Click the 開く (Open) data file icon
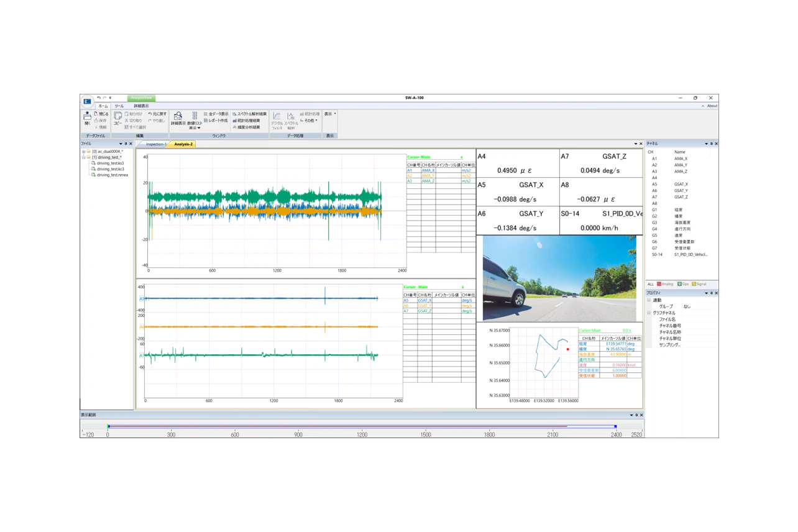 point(87,118)
